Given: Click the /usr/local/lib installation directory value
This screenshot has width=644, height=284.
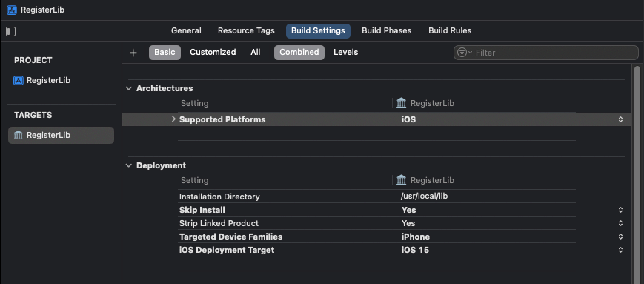Looking at the screenshot, I should tap(424, 196).
